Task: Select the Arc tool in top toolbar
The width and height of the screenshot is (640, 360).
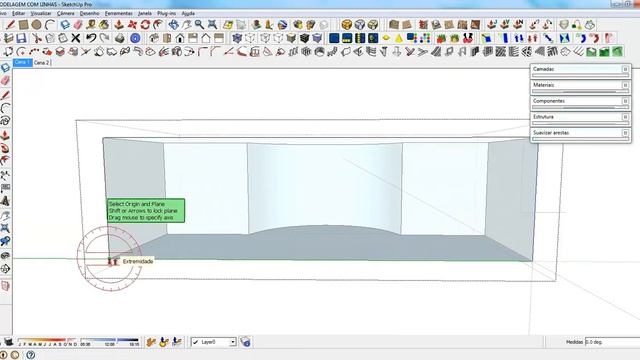Action: (x=50, y=25)
